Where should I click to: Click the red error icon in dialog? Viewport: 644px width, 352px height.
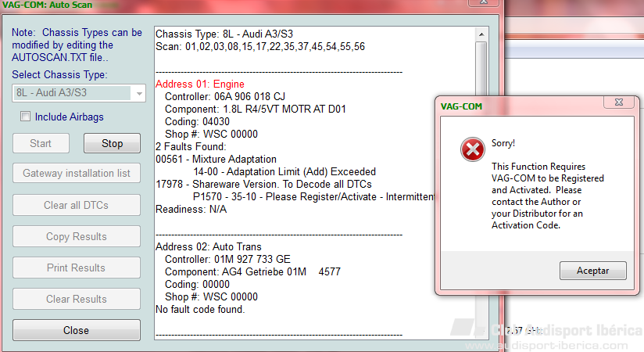point(472,149)
